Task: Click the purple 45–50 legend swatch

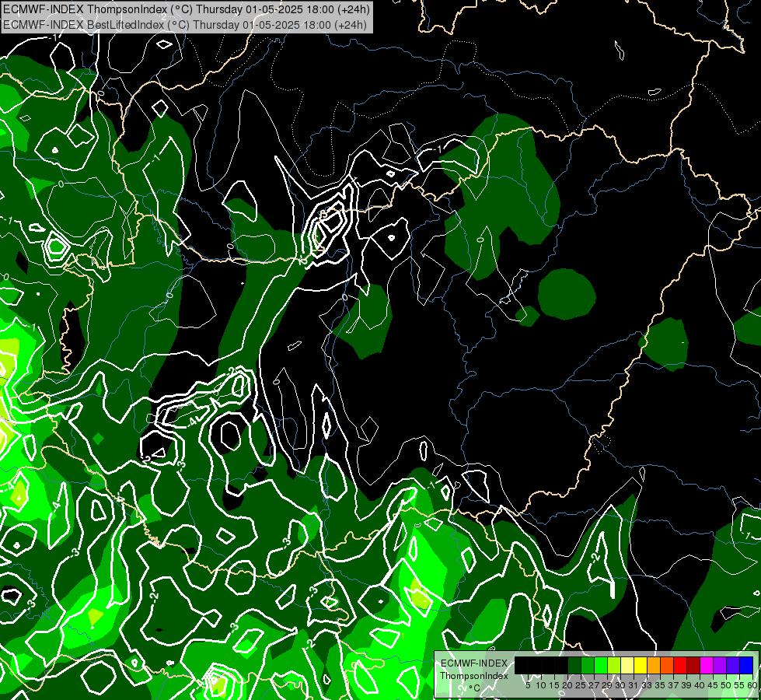Action: [x=720, y=665]
